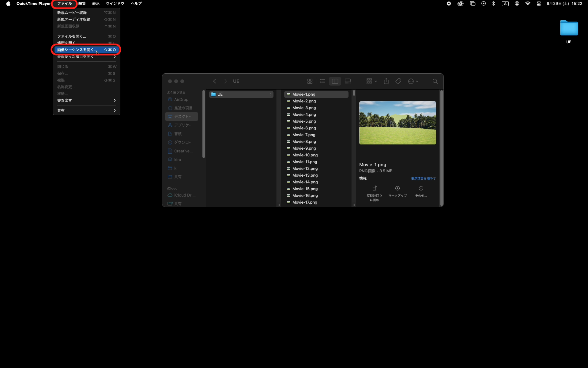The height and width of the screenshot is (368, 588).
Task: Choose 新規ムービー収録 from File menu
Action: (x=86, y=13)
